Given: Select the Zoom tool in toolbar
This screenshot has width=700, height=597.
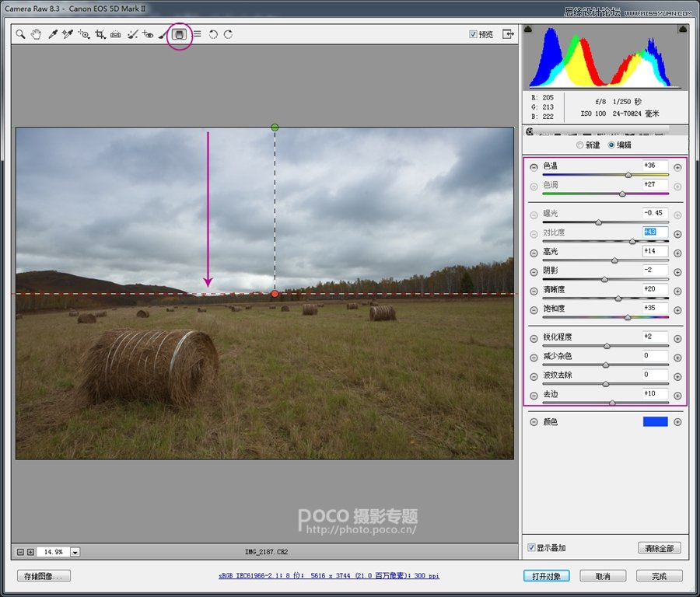Looking at the screenshot, I should pyautogui.click(x=21, y=34).
